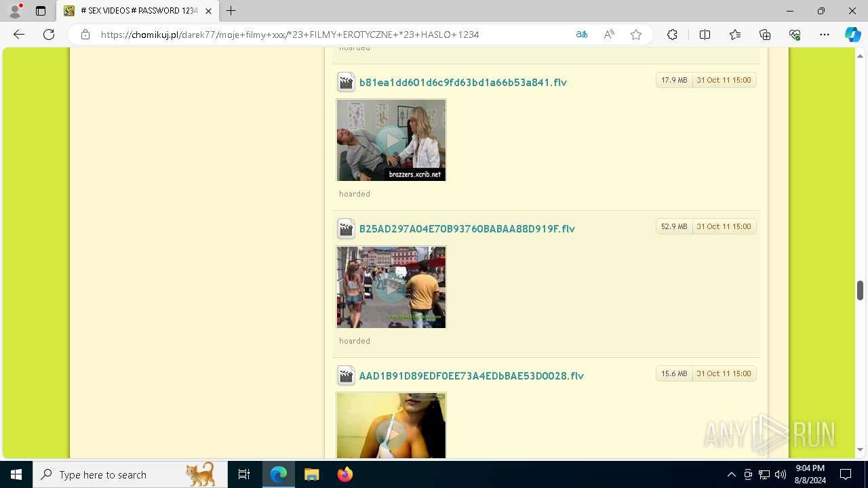Open the Collections panel
The image size is (868, 488).
pos(765,35)
